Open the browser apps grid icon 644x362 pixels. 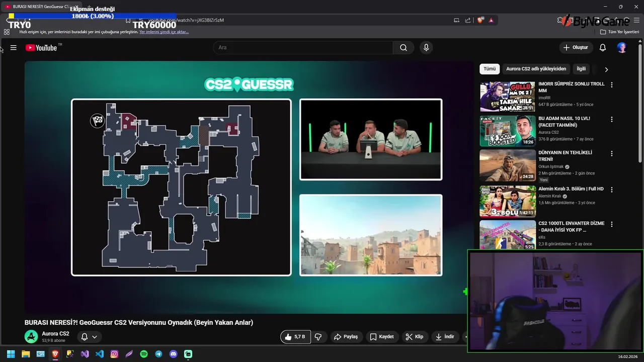(x=7, y=32)
